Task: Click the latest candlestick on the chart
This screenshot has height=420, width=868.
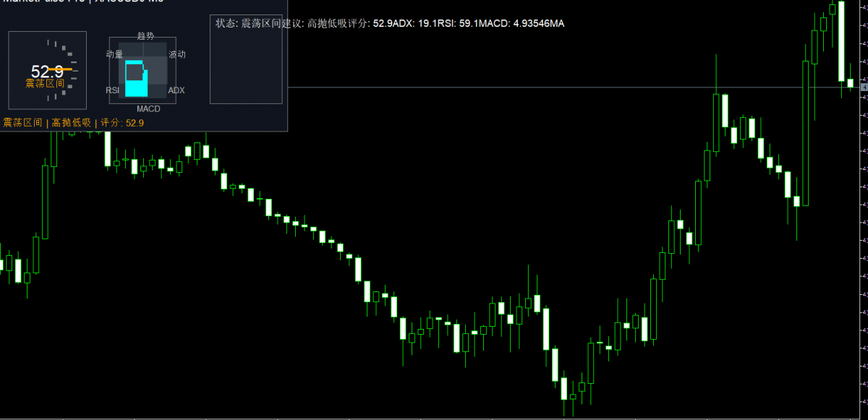Action: tap(851, 84)
